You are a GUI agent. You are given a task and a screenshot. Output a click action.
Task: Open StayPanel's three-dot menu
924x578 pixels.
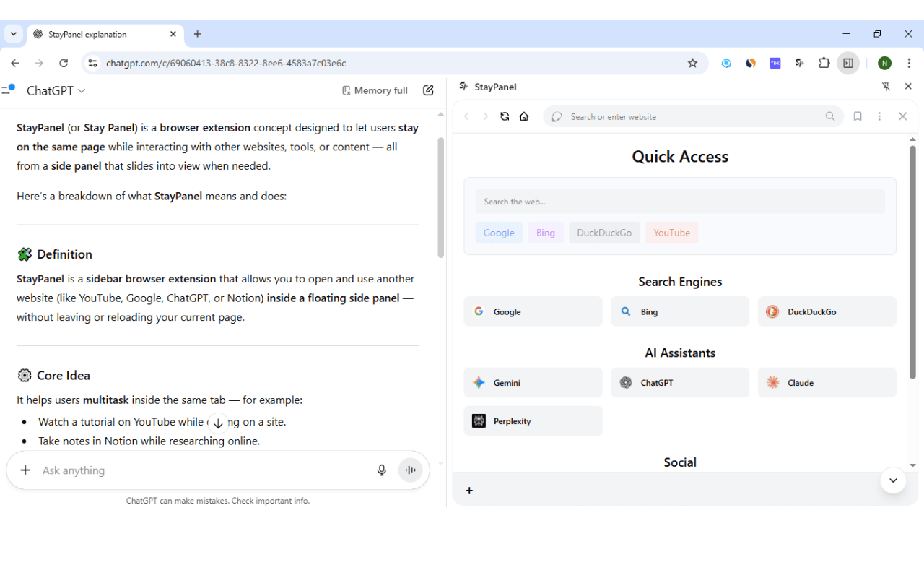pos(879,116)
